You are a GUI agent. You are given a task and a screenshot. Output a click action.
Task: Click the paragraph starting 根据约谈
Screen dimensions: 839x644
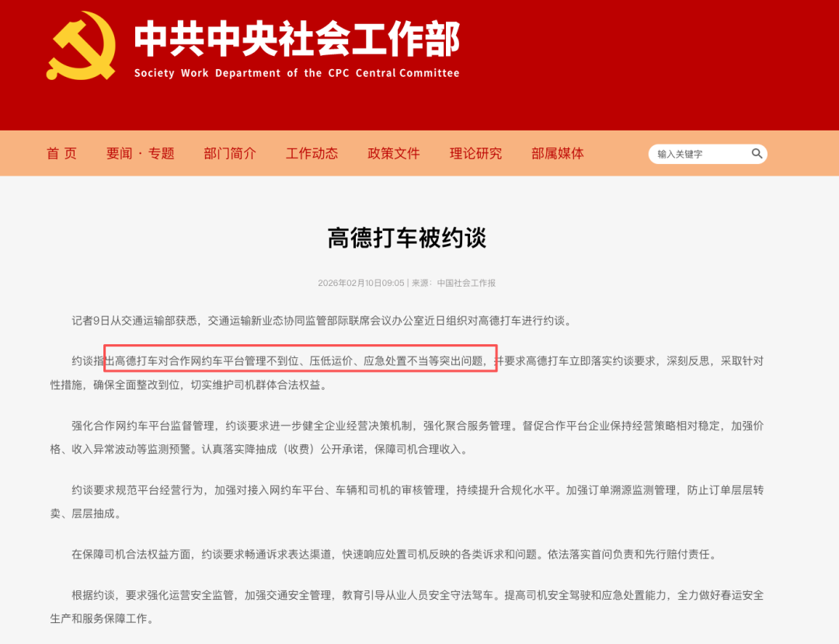coord(406,607)
